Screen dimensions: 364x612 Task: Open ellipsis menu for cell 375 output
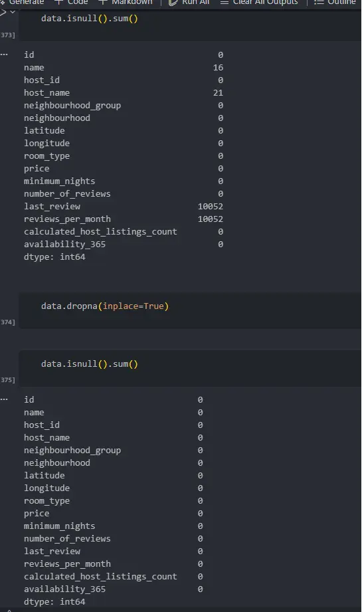pos(4,399)
